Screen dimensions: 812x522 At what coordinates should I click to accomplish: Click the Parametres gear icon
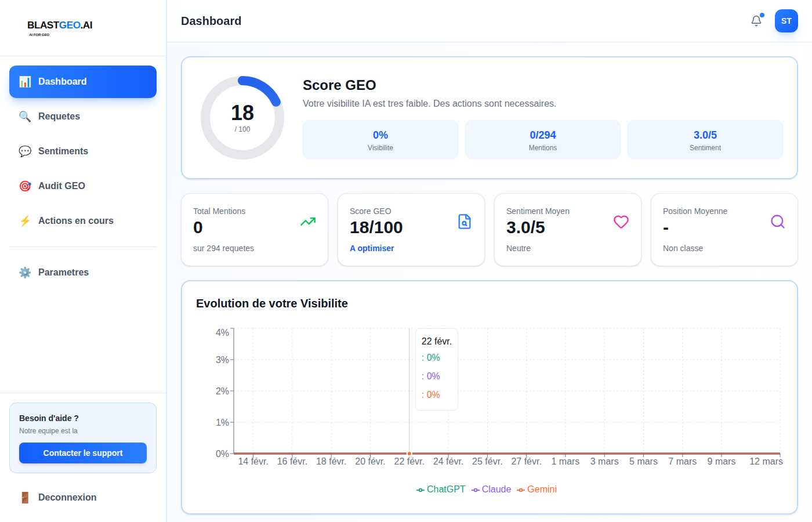pos(25,273)
